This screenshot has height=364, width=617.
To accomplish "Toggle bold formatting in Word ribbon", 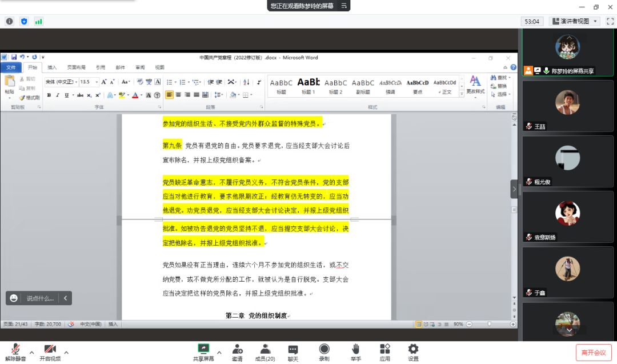I will pos(49,95).
